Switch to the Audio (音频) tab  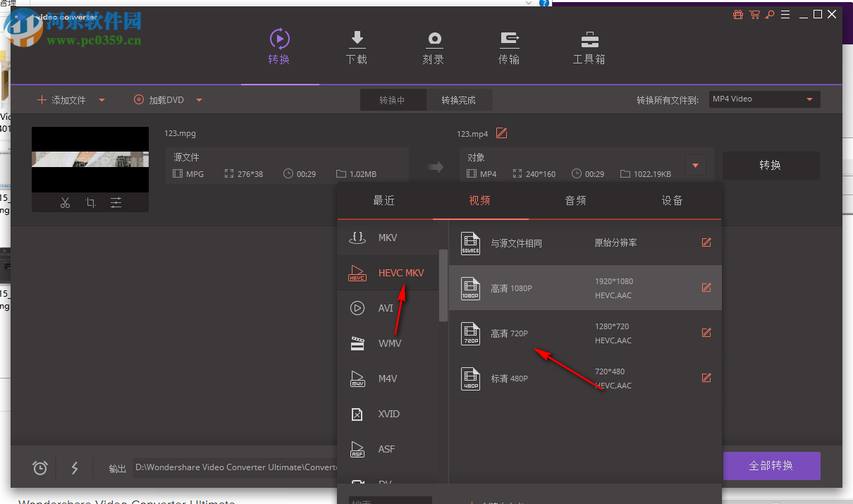(x=576, y=201)
